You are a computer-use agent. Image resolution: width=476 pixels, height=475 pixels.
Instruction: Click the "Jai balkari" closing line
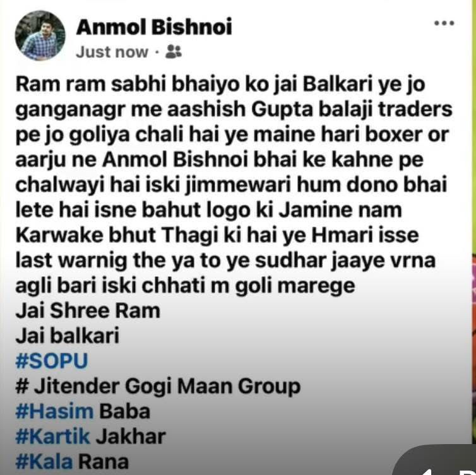point(68,336)
